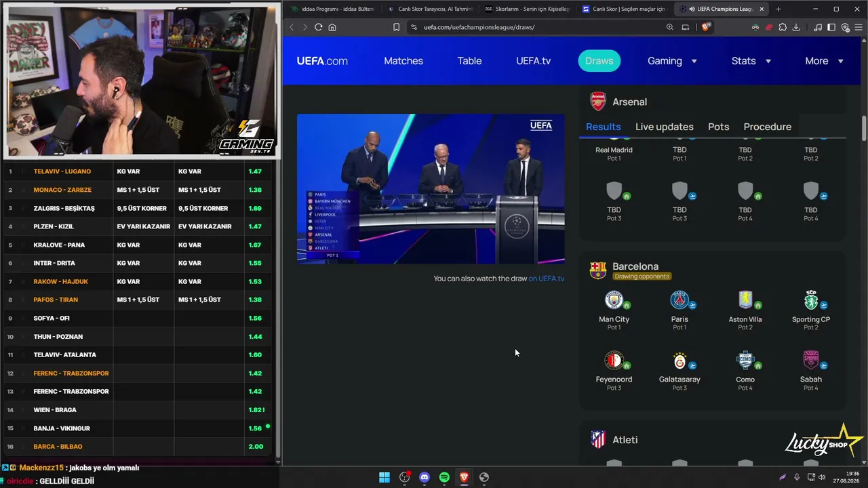Click the zoom magnifier icon in address bar
868x488 pixels.
pyautogui.click(x=670, y=27)
